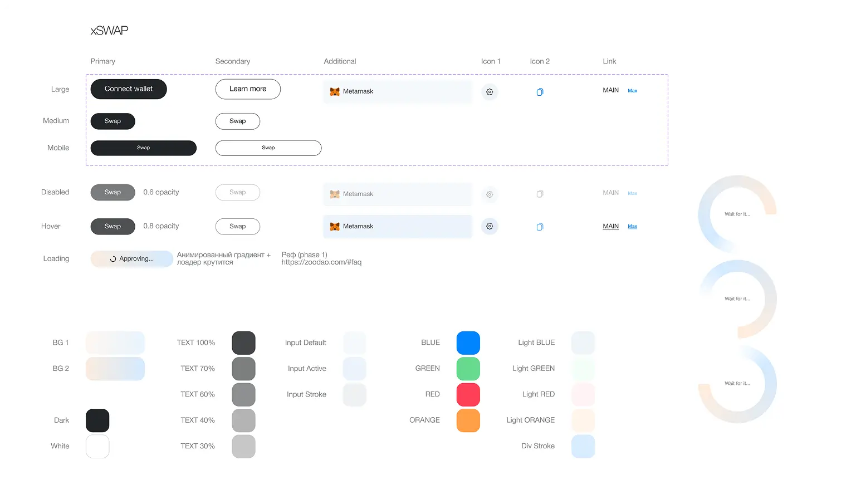
Task: Click the topmost Wait for it... loader
Action: pyautogui.click(x=737, y=214)
